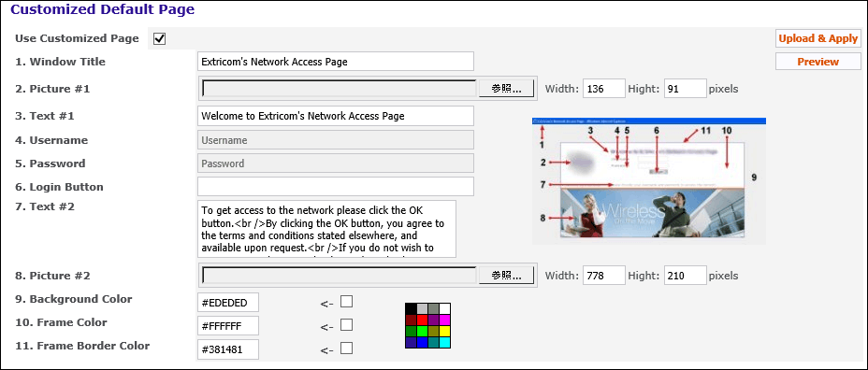
Task: Click the '6. Login Button' label
Action: pos(59,186)
